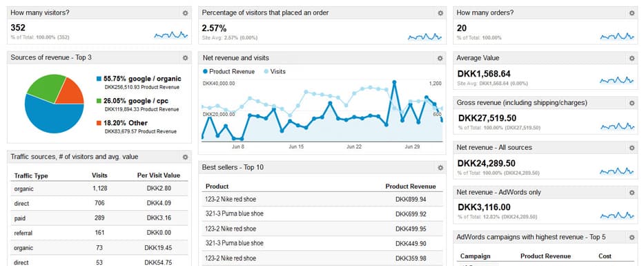Image resolution: width=644 pixels, height=266 pixels.
Task: Sort traffic table by Visits column header
Action: [99, 175]
